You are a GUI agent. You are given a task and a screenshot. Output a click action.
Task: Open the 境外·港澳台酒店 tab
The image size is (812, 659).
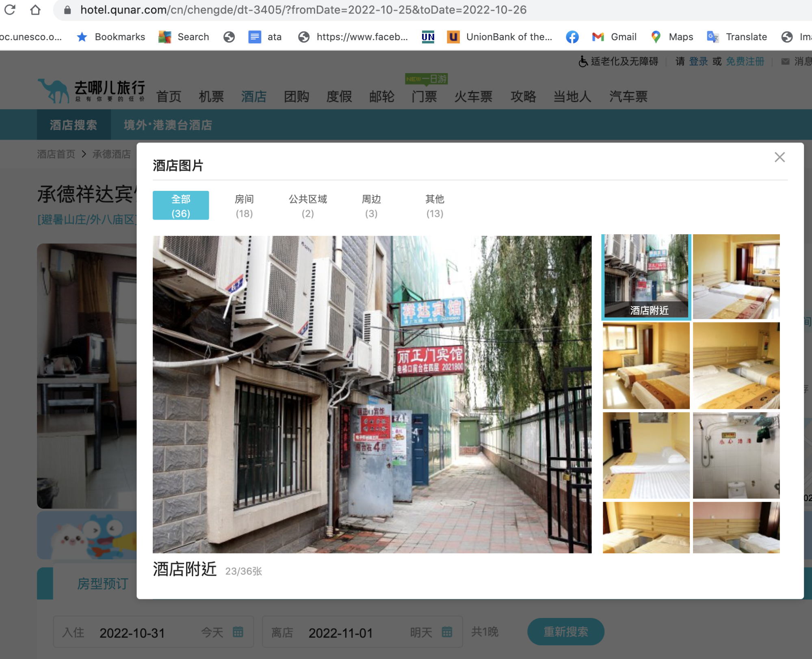point(168,125)
